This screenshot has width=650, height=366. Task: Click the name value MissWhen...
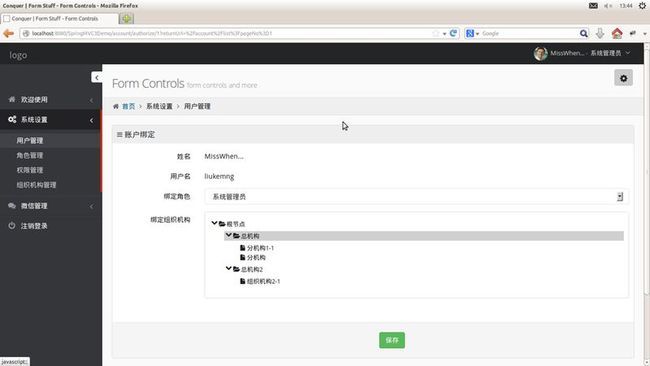224,156
